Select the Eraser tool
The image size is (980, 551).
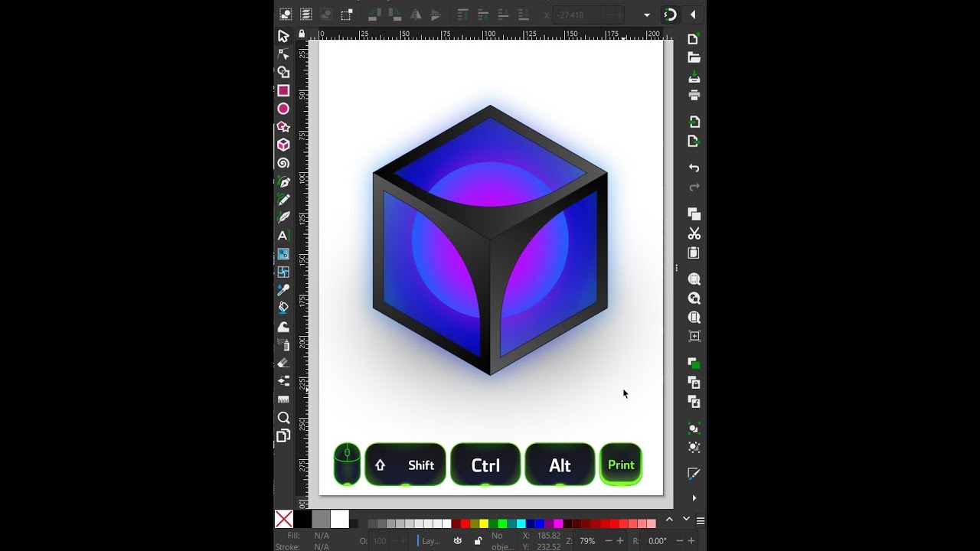click(x=283, y=363)
